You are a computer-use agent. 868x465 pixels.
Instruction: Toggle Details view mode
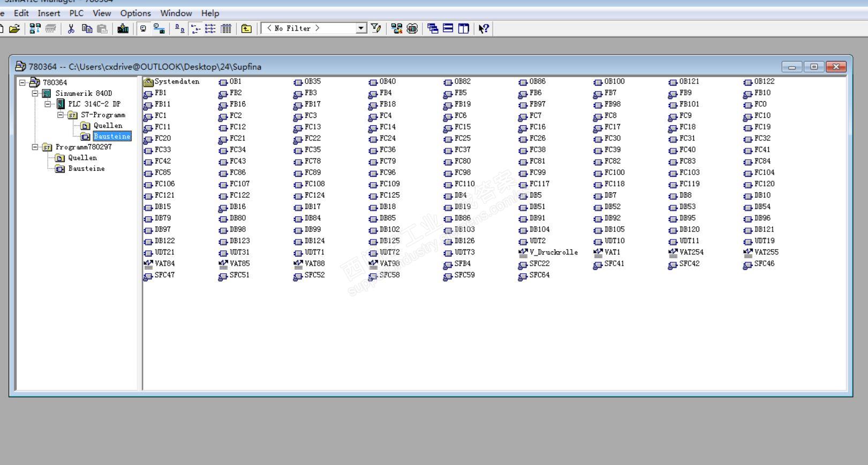[226, 28]
